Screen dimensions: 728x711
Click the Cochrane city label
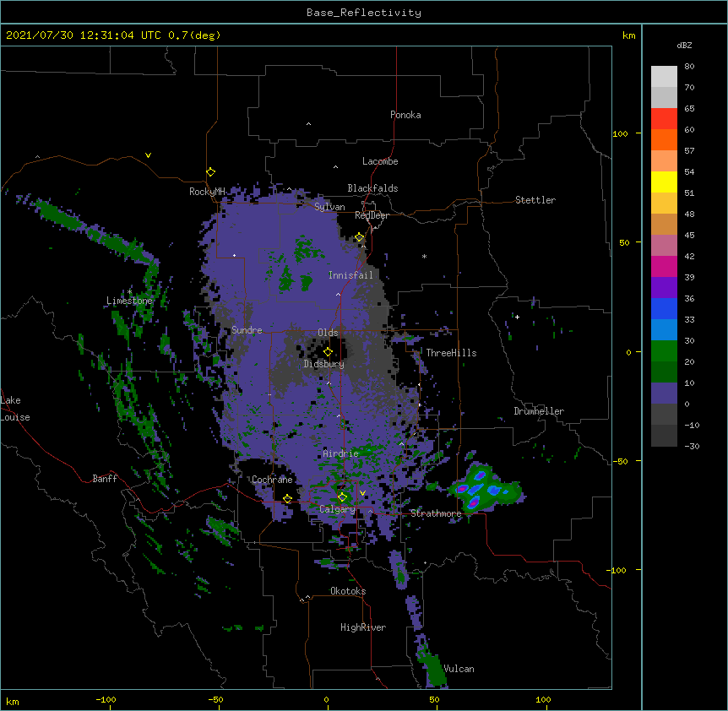coord(272,480)
